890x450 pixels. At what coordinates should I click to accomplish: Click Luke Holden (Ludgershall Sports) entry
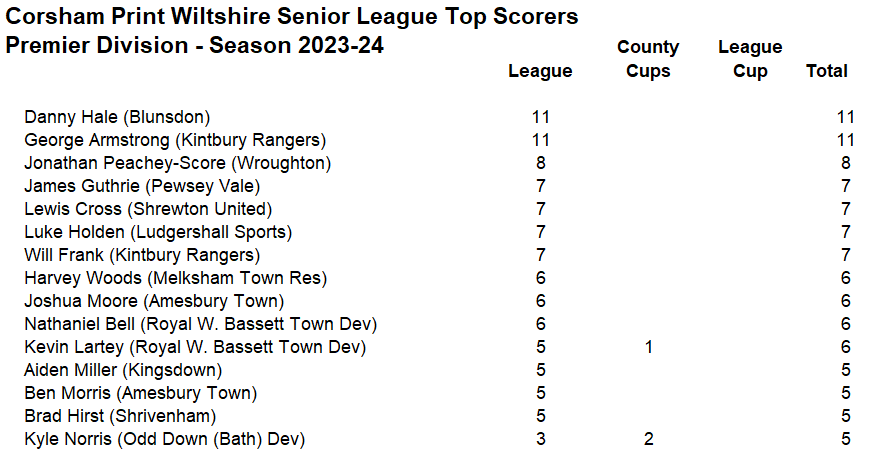click(158, 232)
